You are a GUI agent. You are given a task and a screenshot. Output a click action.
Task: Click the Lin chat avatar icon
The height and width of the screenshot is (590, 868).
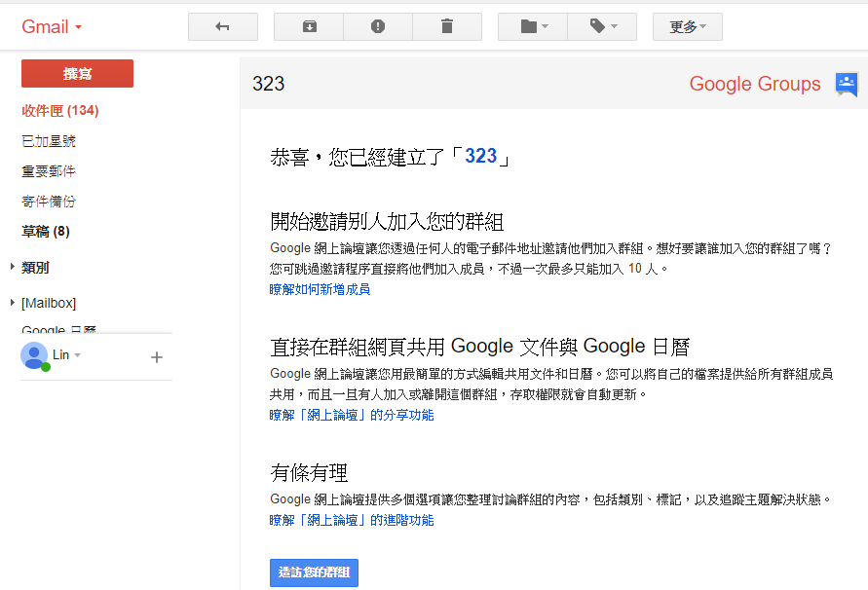click(x=34, y=356)
